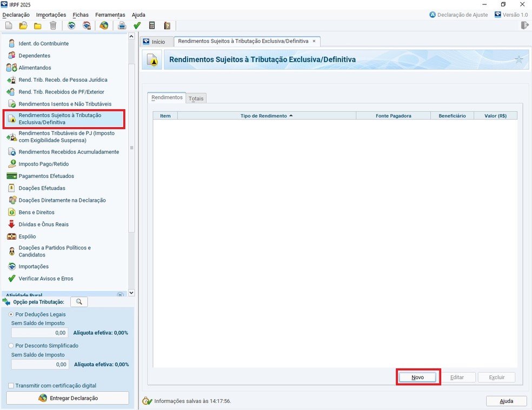Select the Por Desconto Simplificado option

(11, 346)
